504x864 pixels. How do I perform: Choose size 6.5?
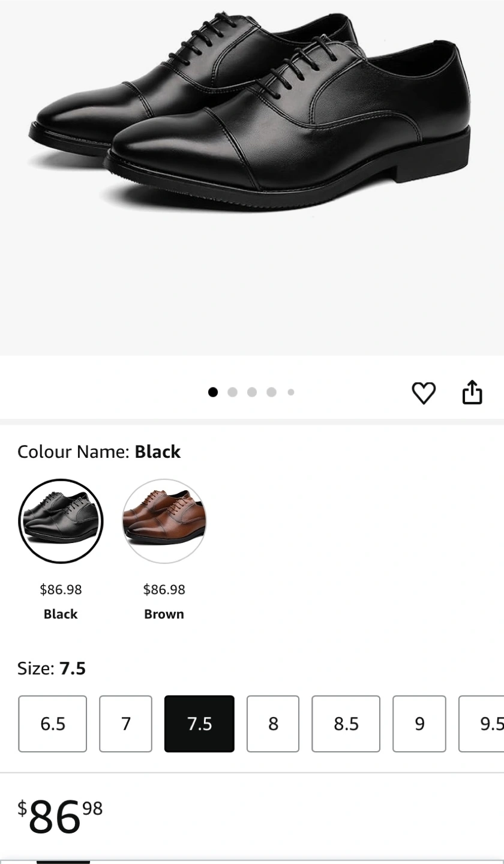(x=53, y=724)
